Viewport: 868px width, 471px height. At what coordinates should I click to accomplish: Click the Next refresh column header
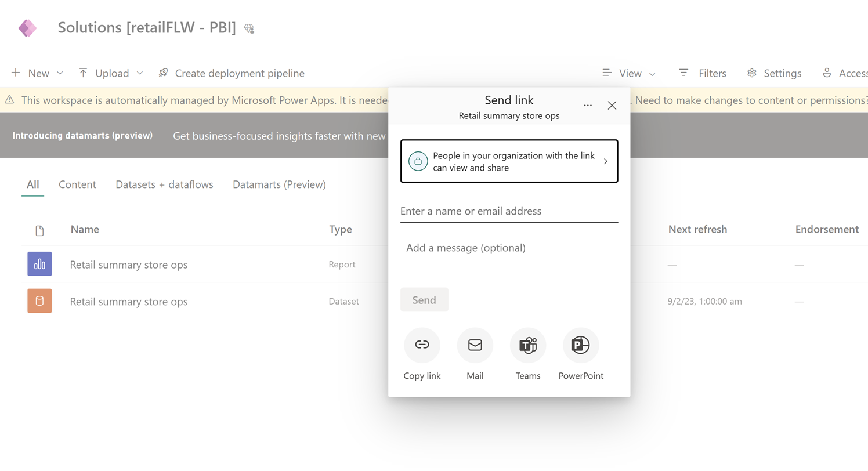coord(697,229)
